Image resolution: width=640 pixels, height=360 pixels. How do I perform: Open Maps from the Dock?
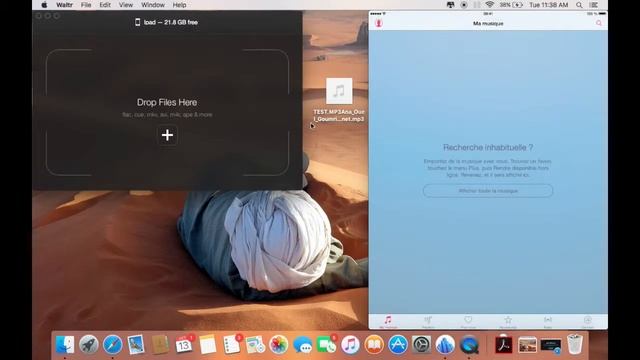(x=255, y=345)
